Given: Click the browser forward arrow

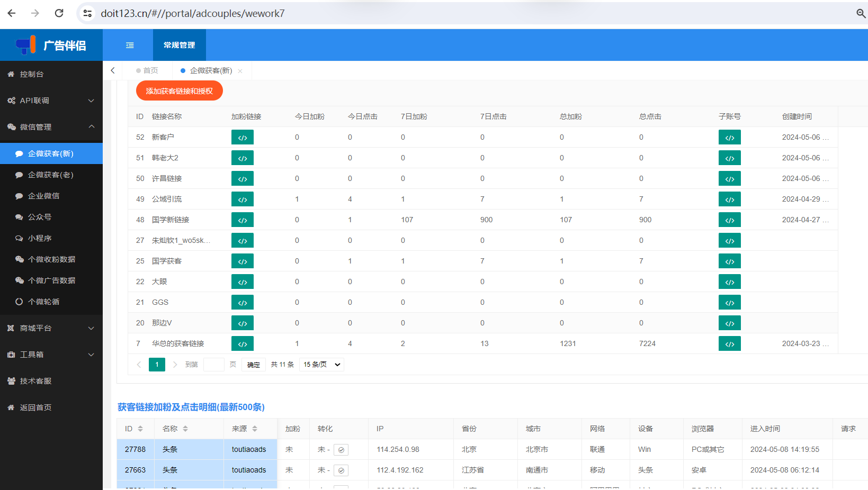Looking at the screenshot, I should click(35, 13).
